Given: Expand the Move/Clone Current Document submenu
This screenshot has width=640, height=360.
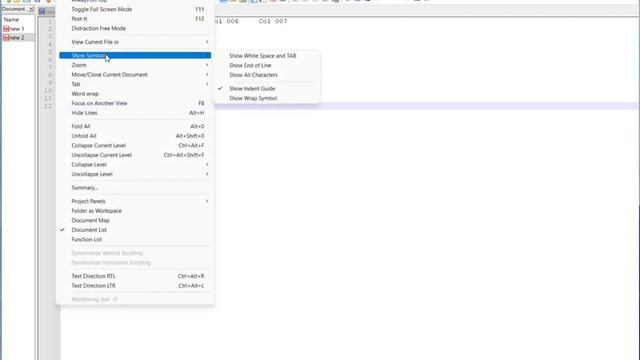Looking at the screenshot, I should point(135,75).
